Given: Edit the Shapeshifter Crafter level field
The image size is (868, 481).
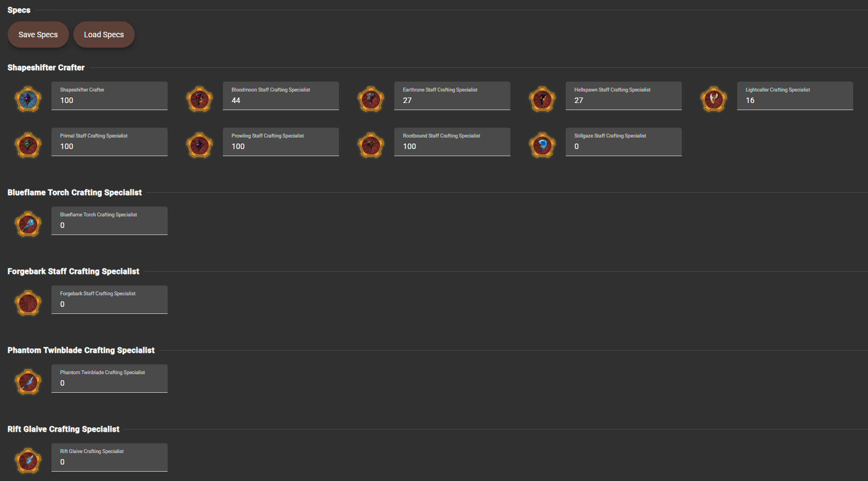Looking at the screenshot, I should point(110,100).
